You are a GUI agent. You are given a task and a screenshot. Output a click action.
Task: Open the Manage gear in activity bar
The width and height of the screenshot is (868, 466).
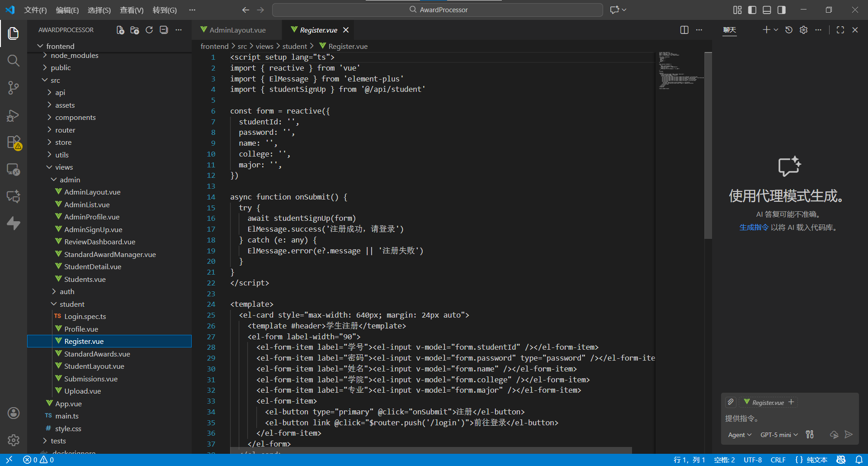click(x=14, y=440)
